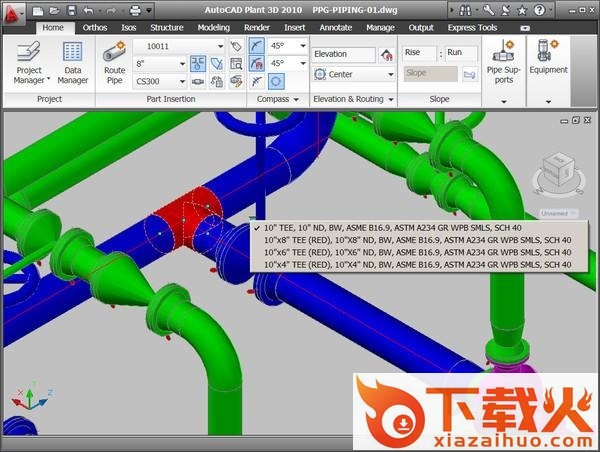Open the AutoCAD application menu logo
Viewport: 600px width, 452px height.
[13, 13]
